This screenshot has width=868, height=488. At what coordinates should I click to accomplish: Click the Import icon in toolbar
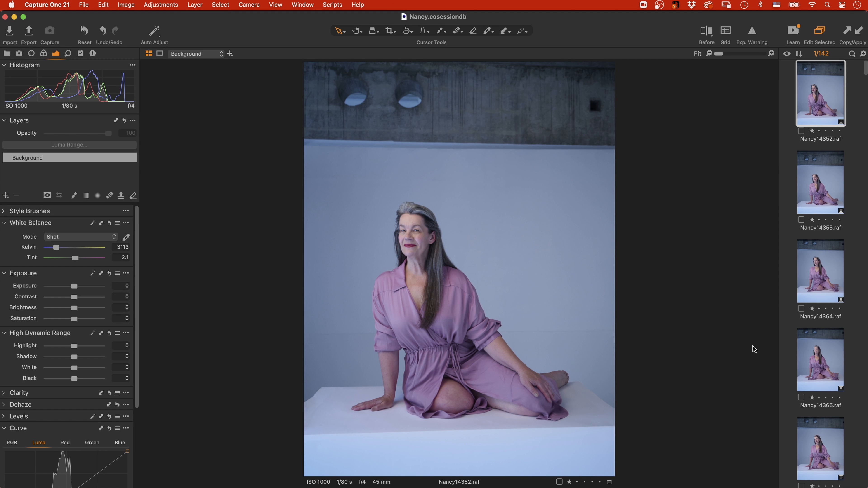pyautogui.click(x=9, y=31)
